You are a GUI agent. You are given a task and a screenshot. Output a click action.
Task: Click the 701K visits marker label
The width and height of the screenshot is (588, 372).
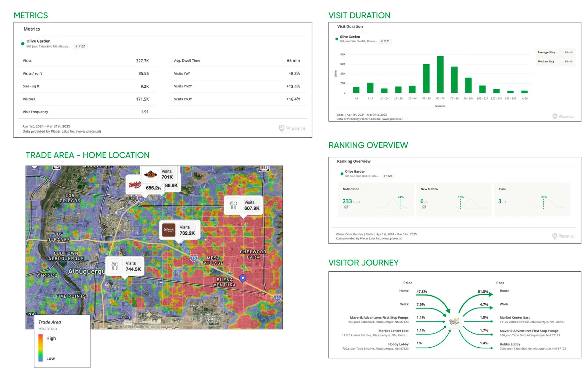(x=167, y=174)
